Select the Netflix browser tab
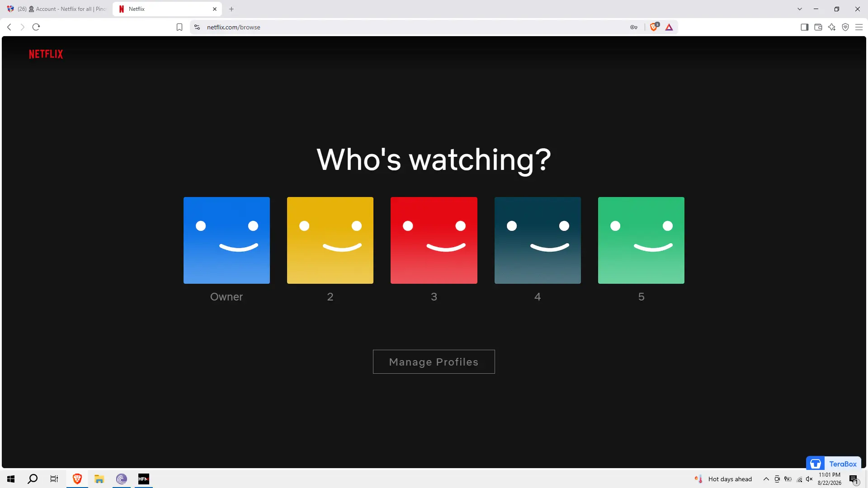Screen dimensions: 868x488 pyautogui.click(x=167, y=9)
